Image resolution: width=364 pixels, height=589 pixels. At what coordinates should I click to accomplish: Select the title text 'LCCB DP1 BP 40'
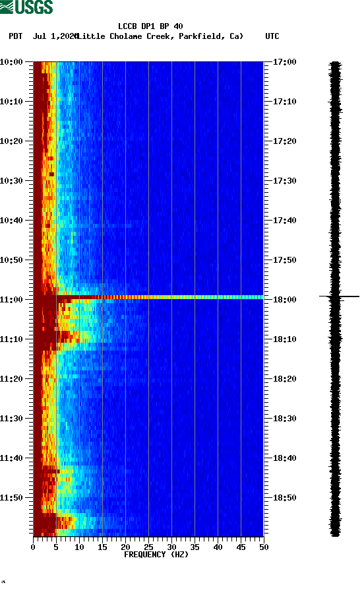coord(150,26)
